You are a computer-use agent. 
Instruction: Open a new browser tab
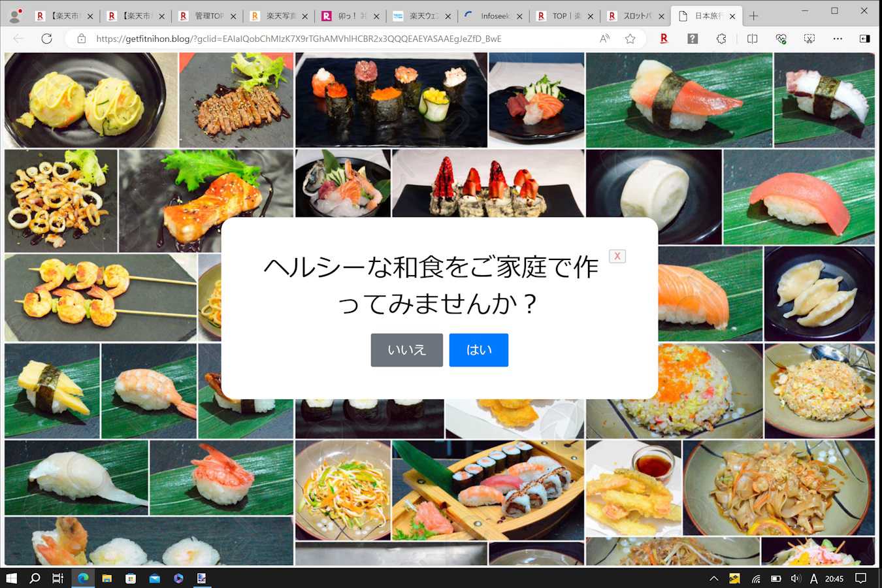pos(753,16)
